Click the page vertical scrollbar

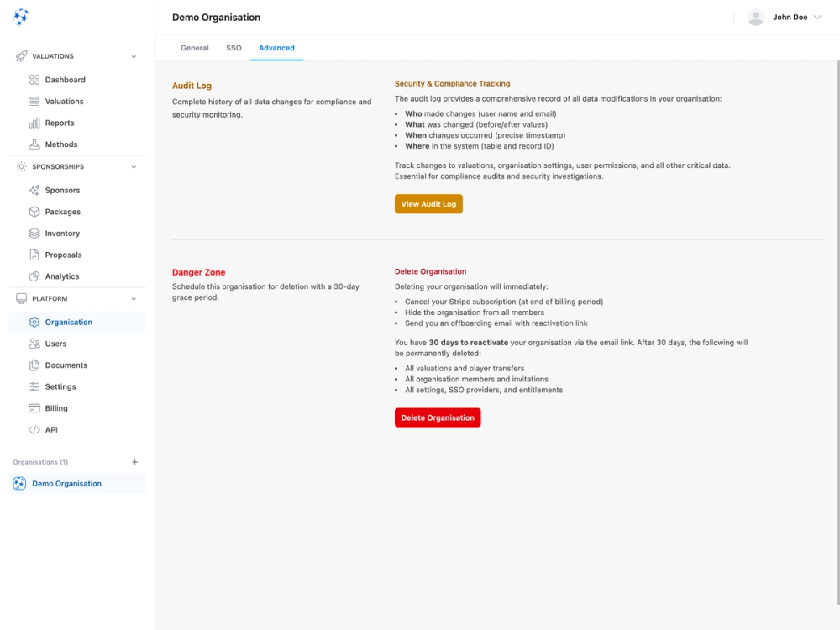(837, 332)
